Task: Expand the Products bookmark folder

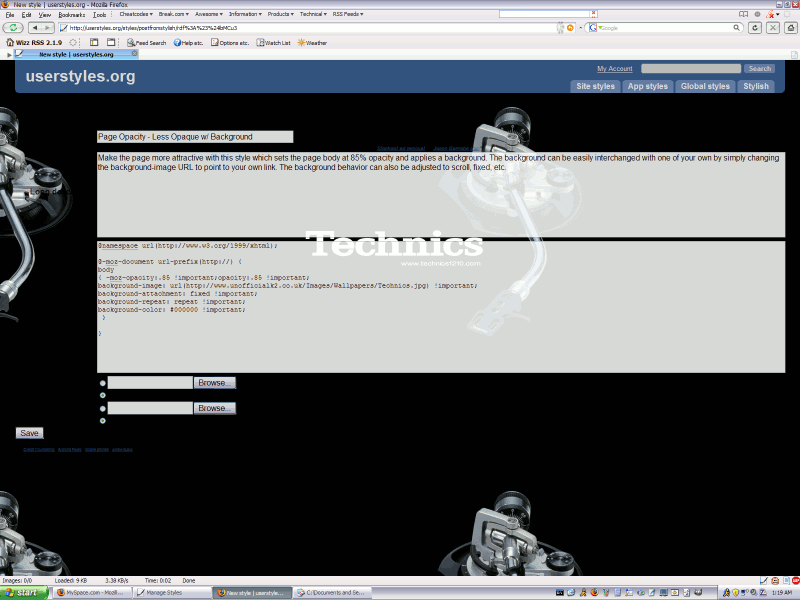Action: (x=281, y=14)
